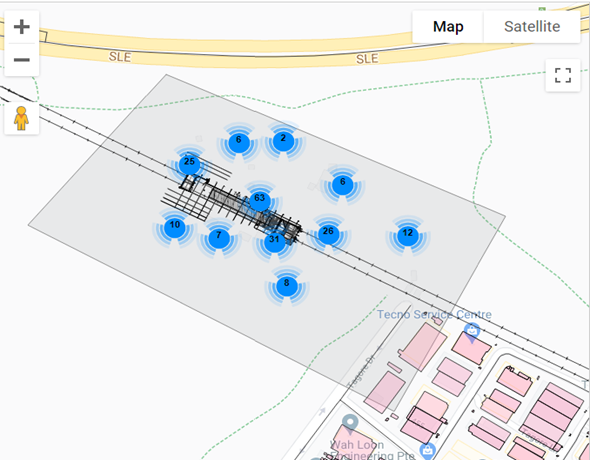Image resolution: width=590 pixels, height=460 pixels.
Task: Switch to Map view
Action: [448, 26]
